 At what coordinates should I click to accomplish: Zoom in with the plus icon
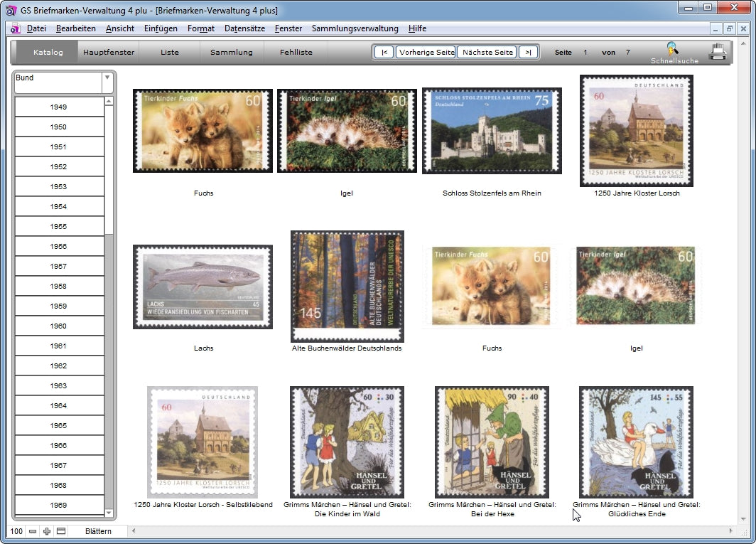point(47,531)
